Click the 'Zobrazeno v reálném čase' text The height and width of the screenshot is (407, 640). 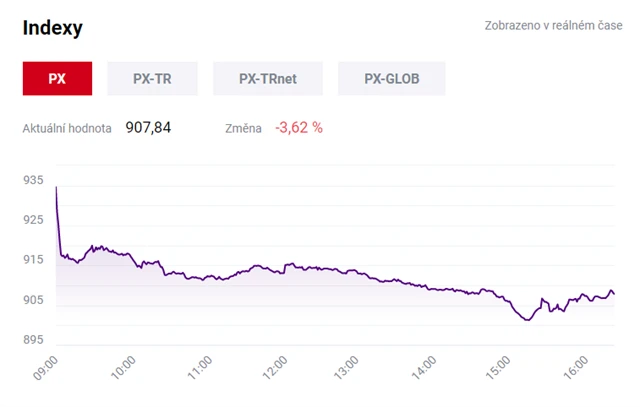pos(554,27)
